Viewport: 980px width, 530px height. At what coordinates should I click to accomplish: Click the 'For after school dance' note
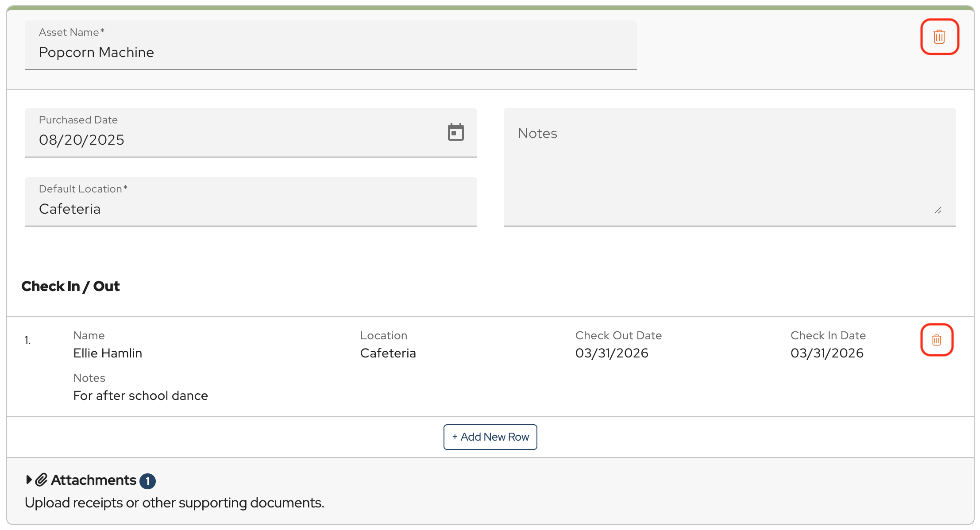(140, 396)
